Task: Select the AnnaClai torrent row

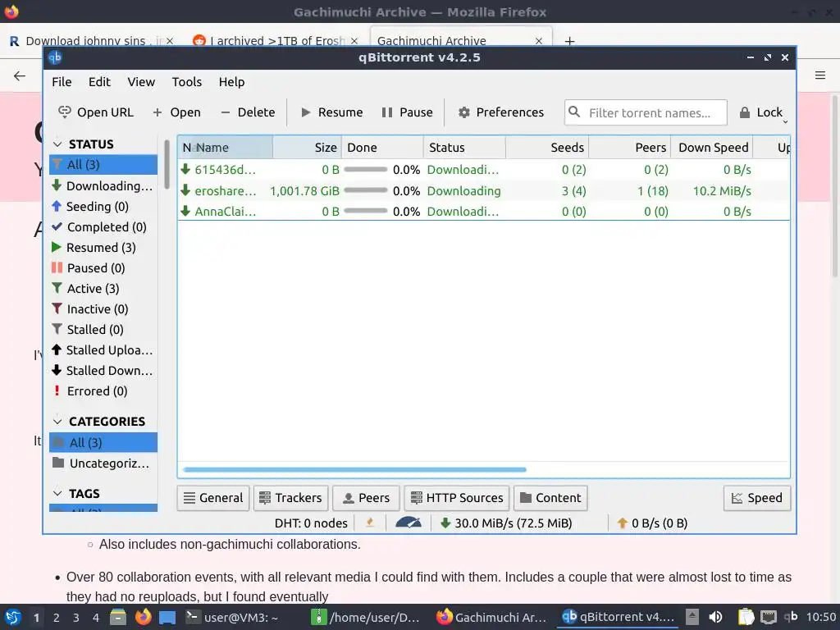Action: [x=484, y=212]
